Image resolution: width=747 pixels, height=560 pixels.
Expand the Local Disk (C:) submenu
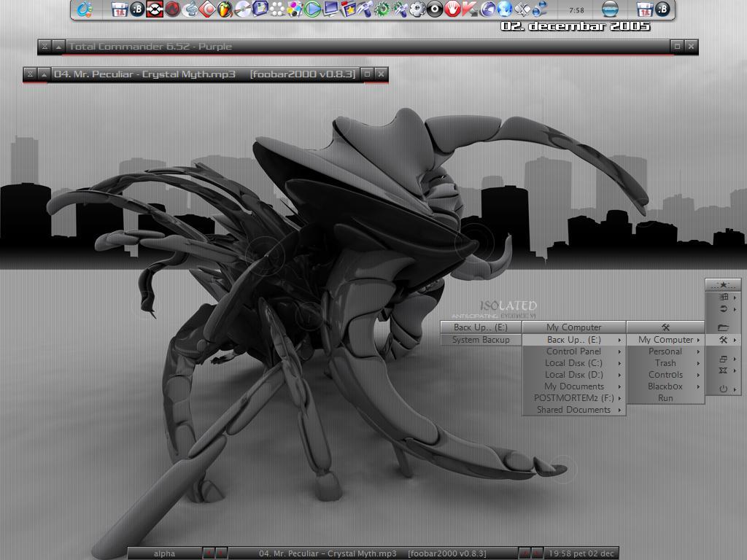574,363
